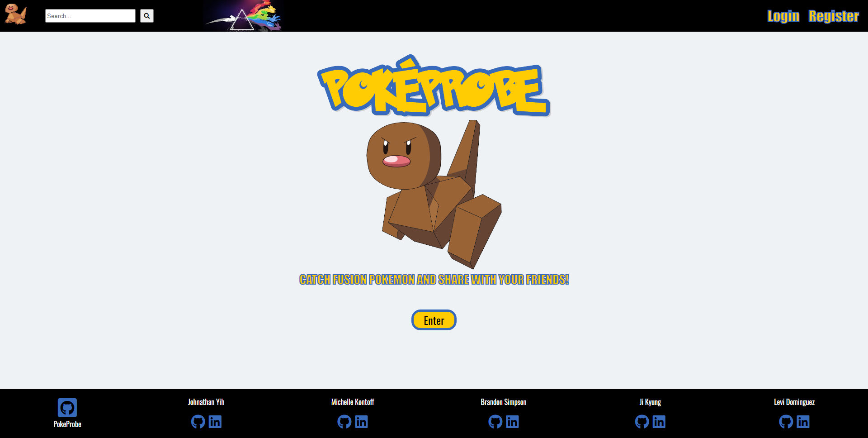The height and width of the screenshot is (438, 868).
Task: Open Brandon Simpson's GitHub icon
Action: coord(495,422)
